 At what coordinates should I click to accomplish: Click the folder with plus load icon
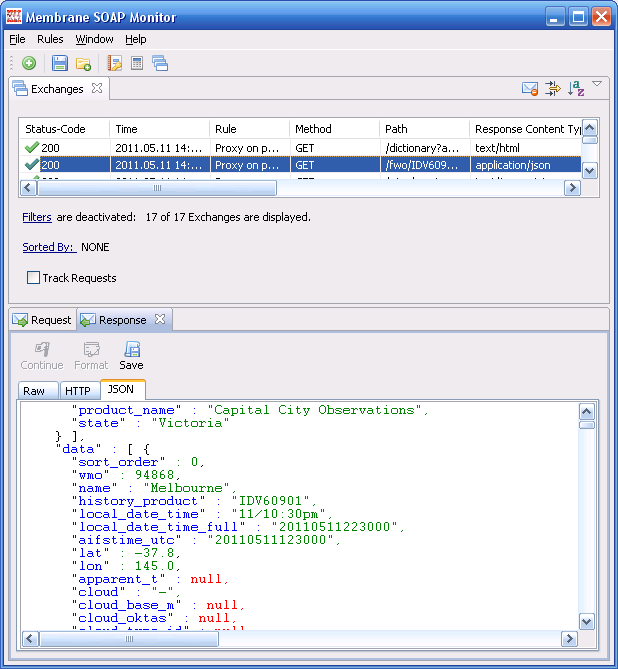83,64
